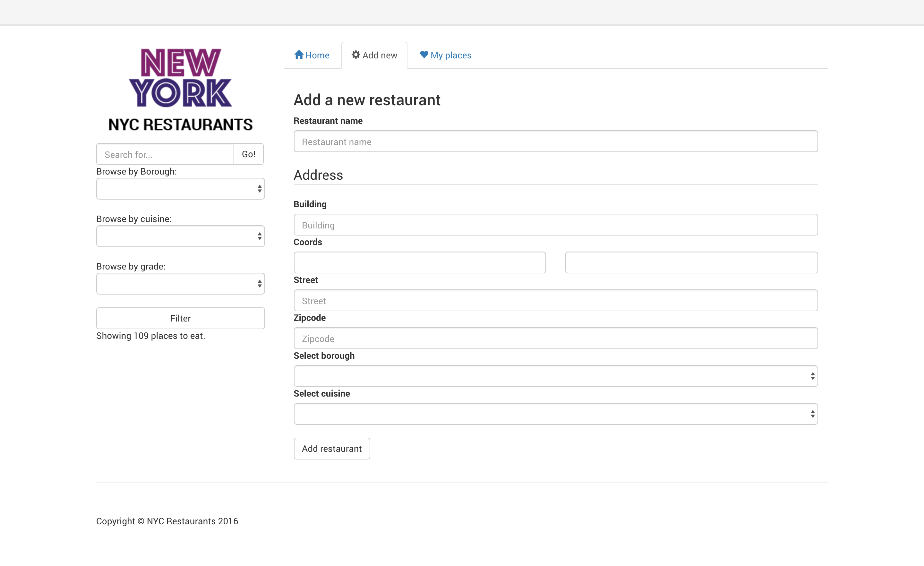Focus the Search for... input field
This screenshot has width=924, height=566.
tap(165, 155)
